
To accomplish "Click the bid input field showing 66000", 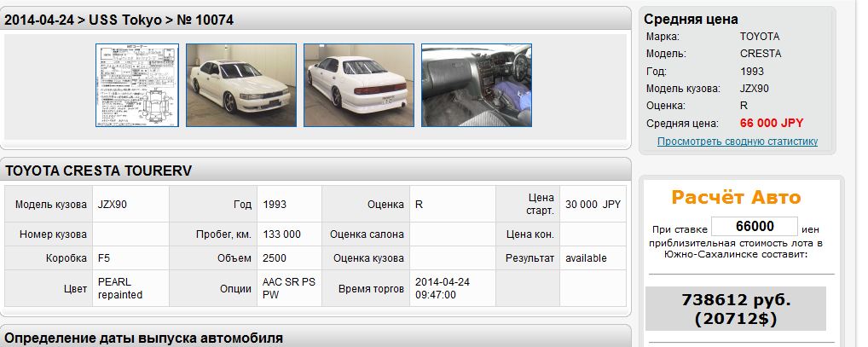I will click(754, 227).
